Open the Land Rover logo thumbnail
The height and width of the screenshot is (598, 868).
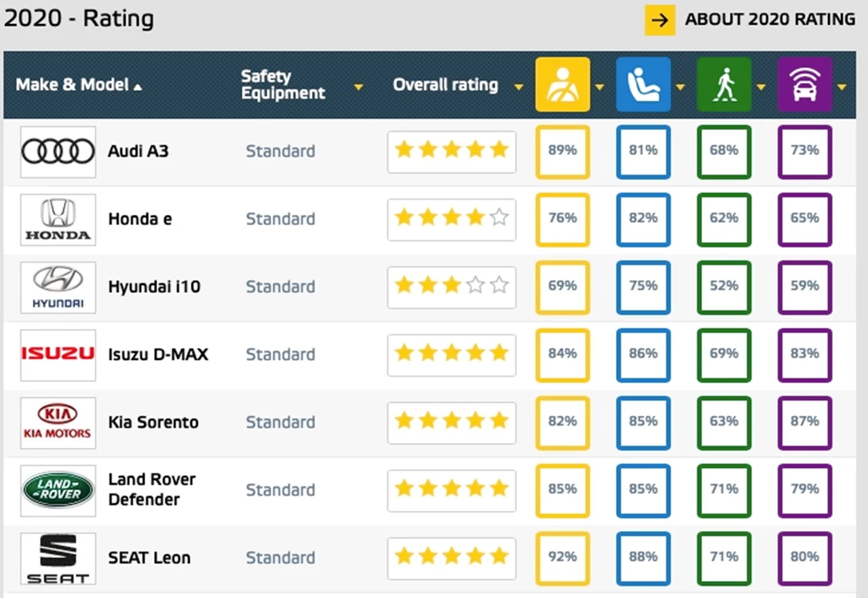(58, 490)
